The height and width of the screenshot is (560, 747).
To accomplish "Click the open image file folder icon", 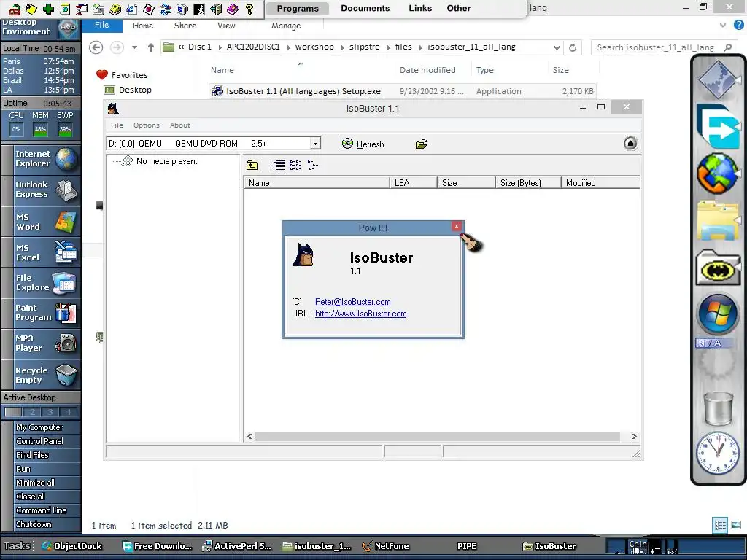I will (421, 144).
